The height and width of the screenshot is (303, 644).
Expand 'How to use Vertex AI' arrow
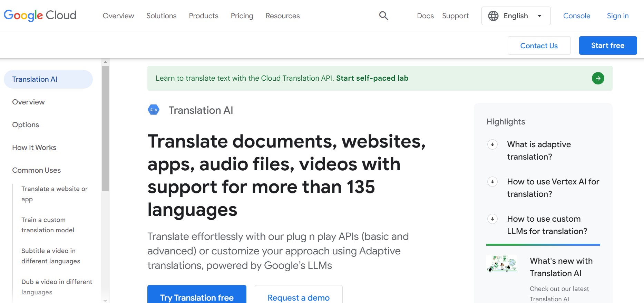(492, 182)
